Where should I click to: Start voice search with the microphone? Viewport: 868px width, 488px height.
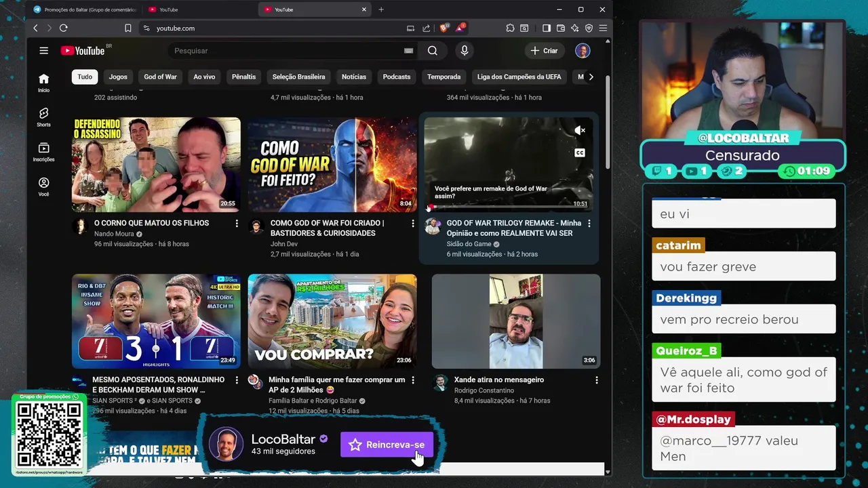(x=465, y=51)
